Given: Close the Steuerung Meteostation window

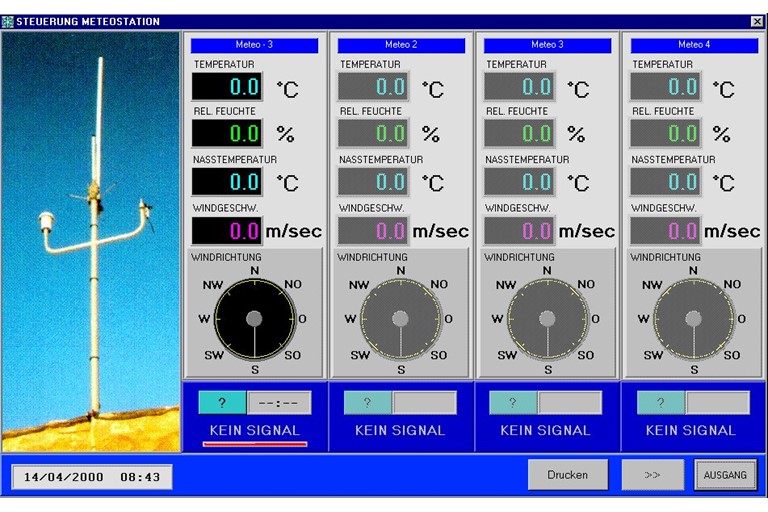Looking at the screenshot, I should 757,22.
